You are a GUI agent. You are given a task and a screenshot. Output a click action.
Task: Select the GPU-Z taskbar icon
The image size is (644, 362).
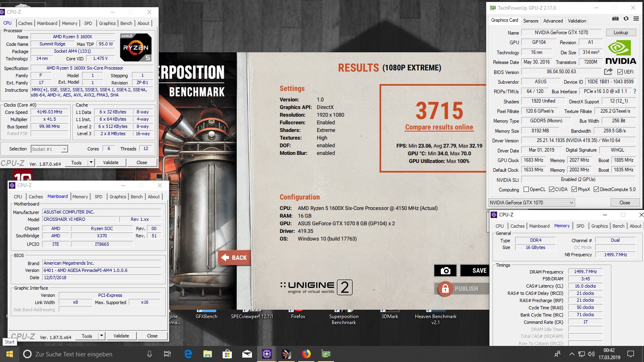click(326, 354)
